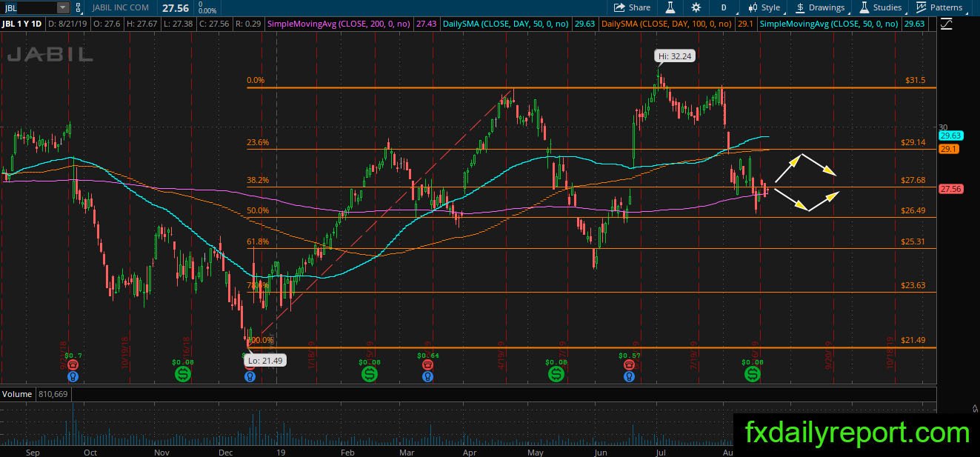Click the cyan 29.63 price axis tag
Viewport: 980px width, 457px height.
(950, 136)
